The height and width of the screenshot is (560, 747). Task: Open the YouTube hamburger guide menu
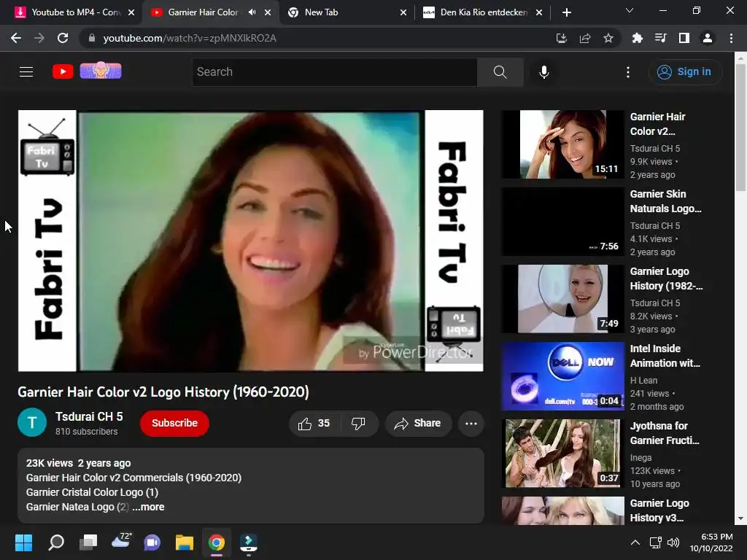pos(26,72)
